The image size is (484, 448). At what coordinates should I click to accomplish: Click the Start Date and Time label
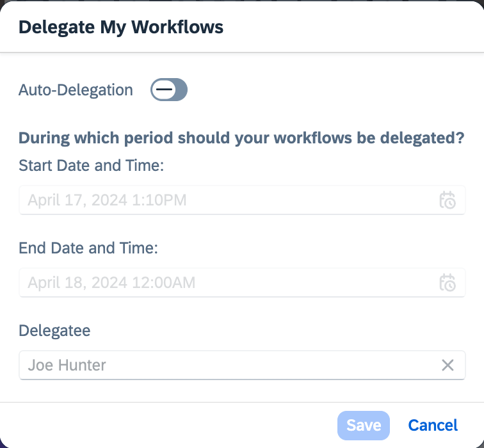coord(91,165)
